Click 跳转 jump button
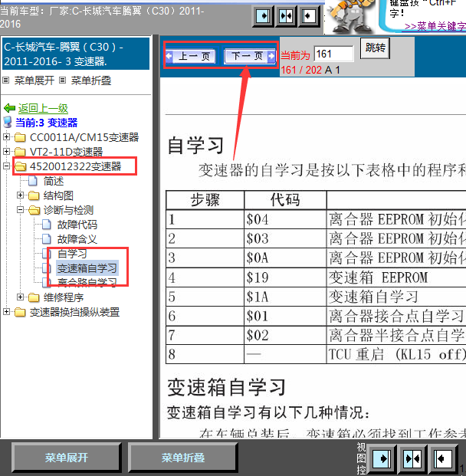This screenshot has height=476, width=466. [376, 48]
